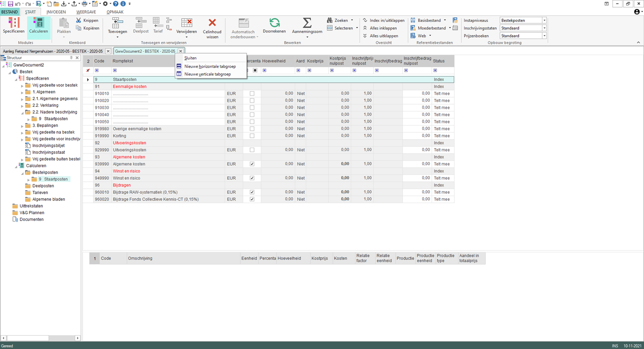
Task: Click the Toevoegen row icon
Action: tap(118, 22)
